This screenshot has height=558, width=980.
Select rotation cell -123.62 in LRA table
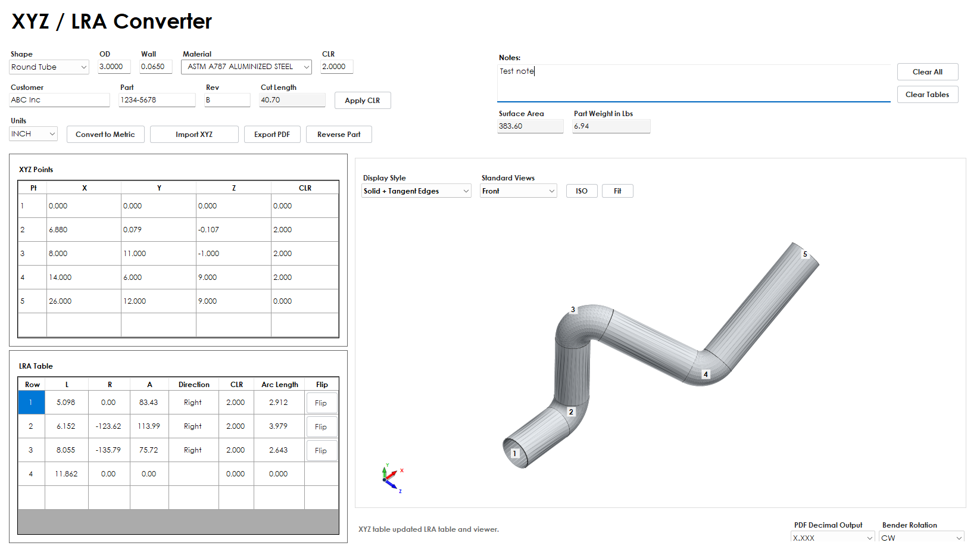[109, 426]
